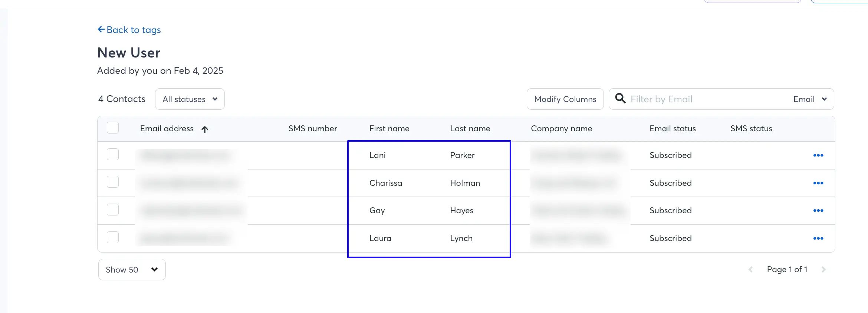Click the 4 Contacts count label
The height and width of the screenshot is (313, 868).
coord(122,99)
